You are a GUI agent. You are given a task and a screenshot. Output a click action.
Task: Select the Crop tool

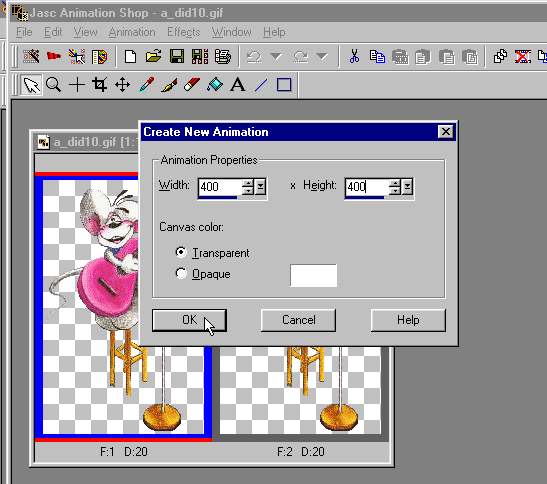tap(100, 85)
